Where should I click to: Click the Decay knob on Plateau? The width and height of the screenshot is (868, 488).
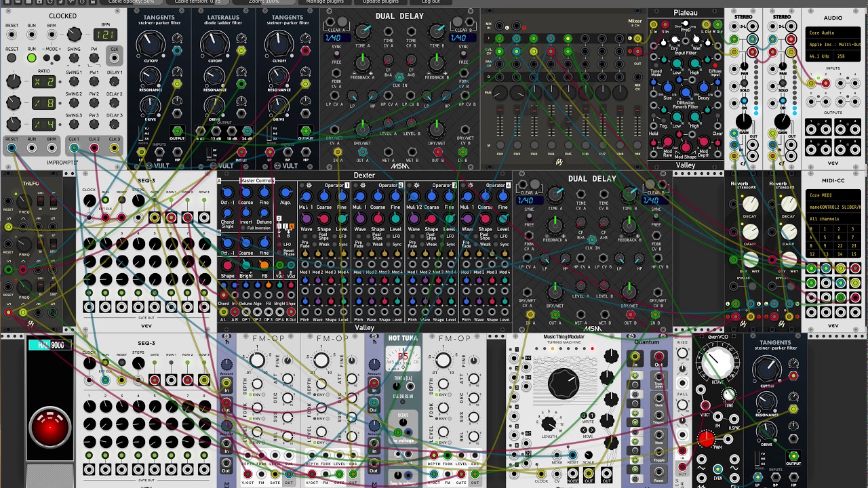[705, 88]
